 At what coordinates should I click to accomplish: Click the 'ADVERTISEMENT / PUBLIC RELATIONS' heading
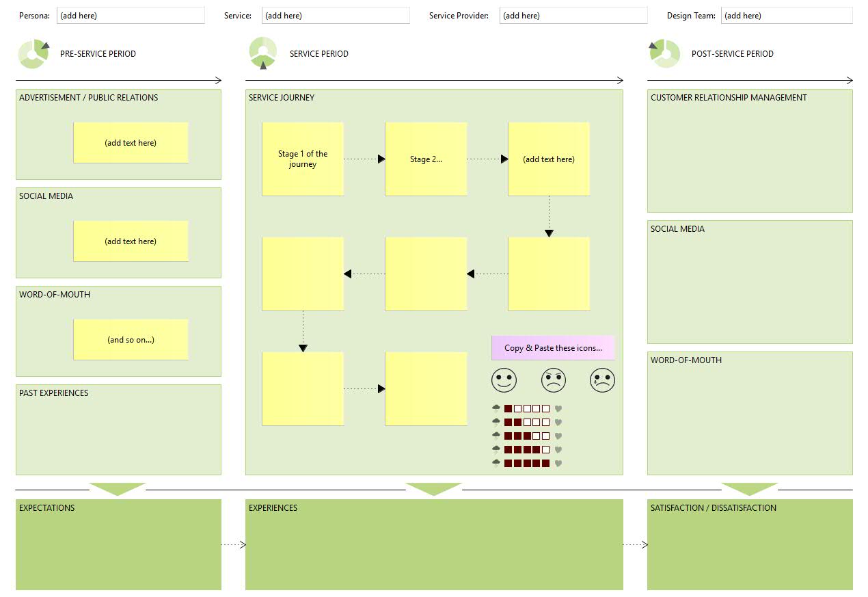[x=88, y=98]
